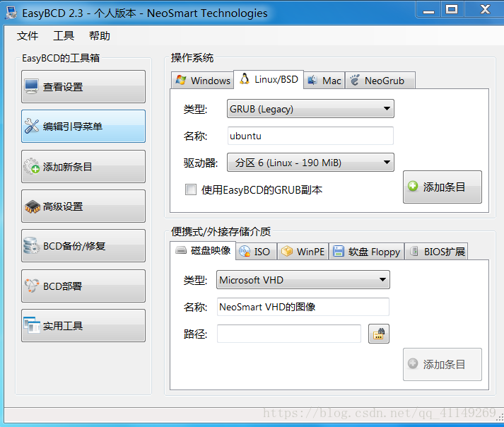Click the box icon on the WinPE tab

(x=287, y=251)
